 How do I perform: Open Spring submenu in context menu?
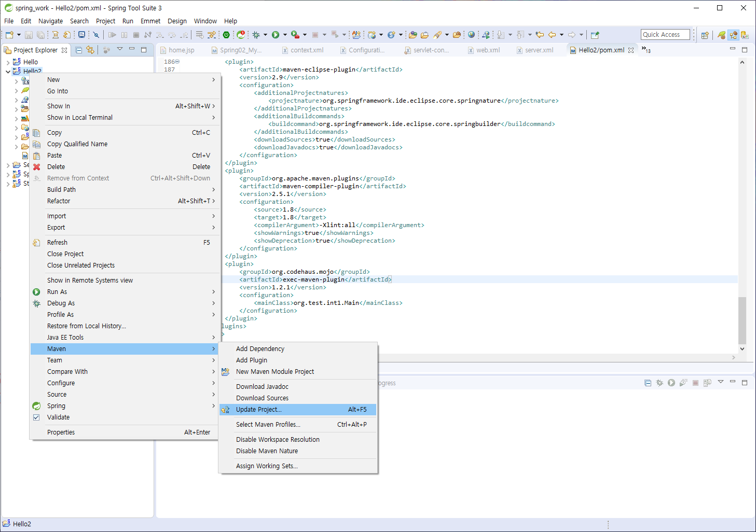click(125, 406)
